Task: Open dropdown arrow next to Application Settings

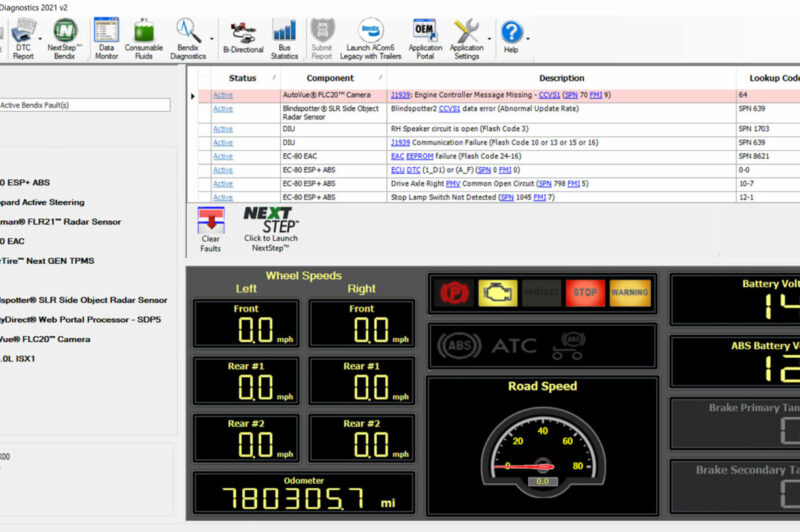Action: (x=489, y=39)
